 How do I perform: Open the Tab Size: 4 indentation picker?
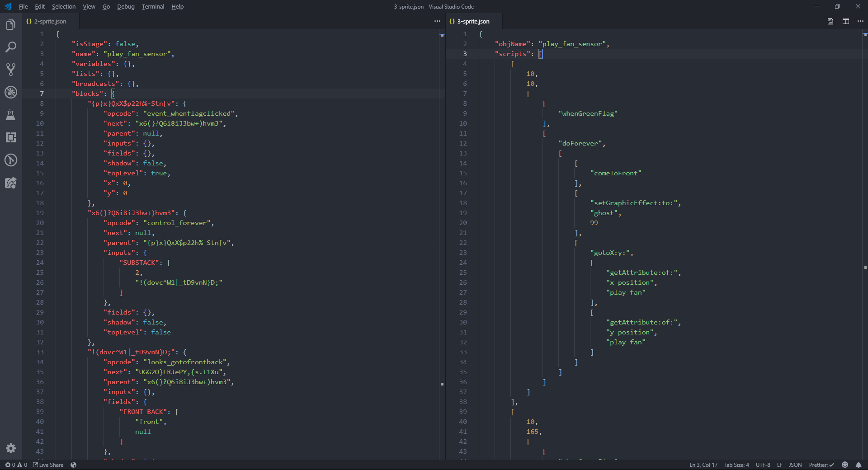click(736, 465)
